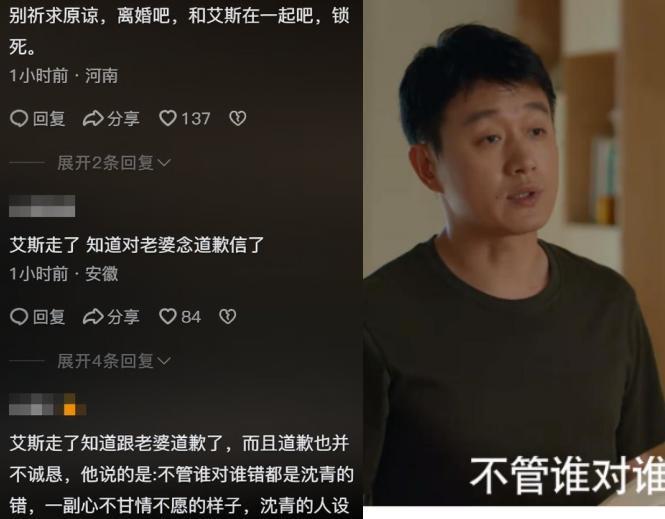Image resolution: width=665 pixels, height=519 pixels.
Task: Select comment 艾斯走了 知道对老婆念道歉信了
Action: click(x=137, y=245)
